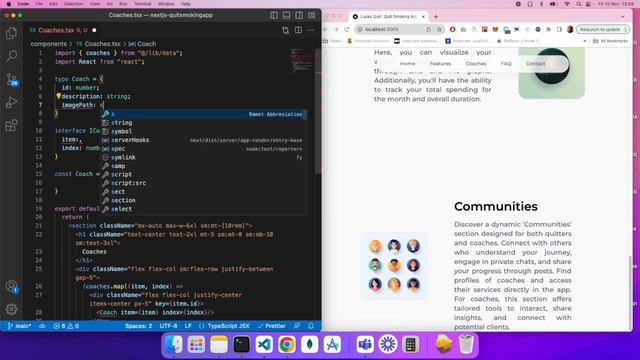The height and width of the screenshot is (360, 640).
Task: Open the Source Control view
Action: tap(11, 79)
